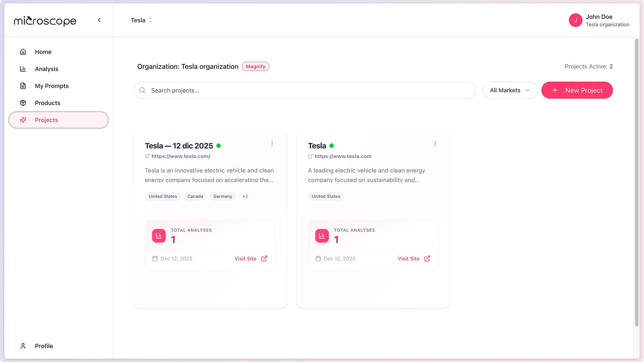Open the Products section
Screen dimensions: 644x362
tap(47, 103)
